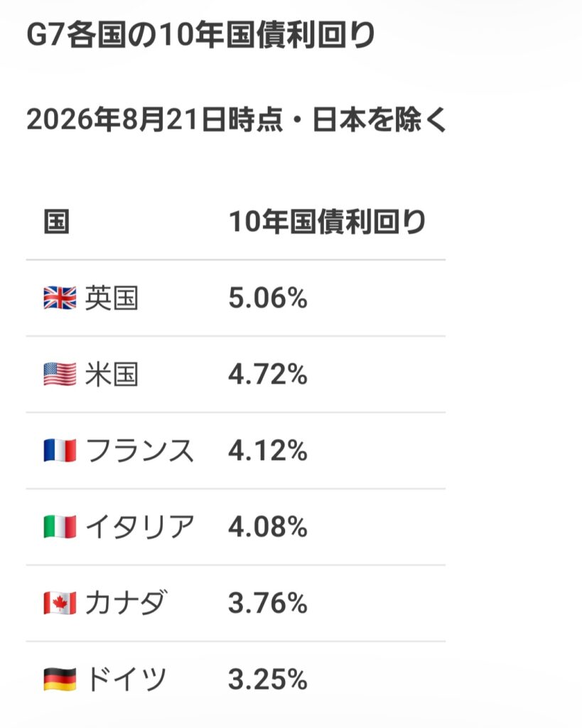Click the Canada flag icon
This screenshot has height=728, width=582.
[60, 603]
